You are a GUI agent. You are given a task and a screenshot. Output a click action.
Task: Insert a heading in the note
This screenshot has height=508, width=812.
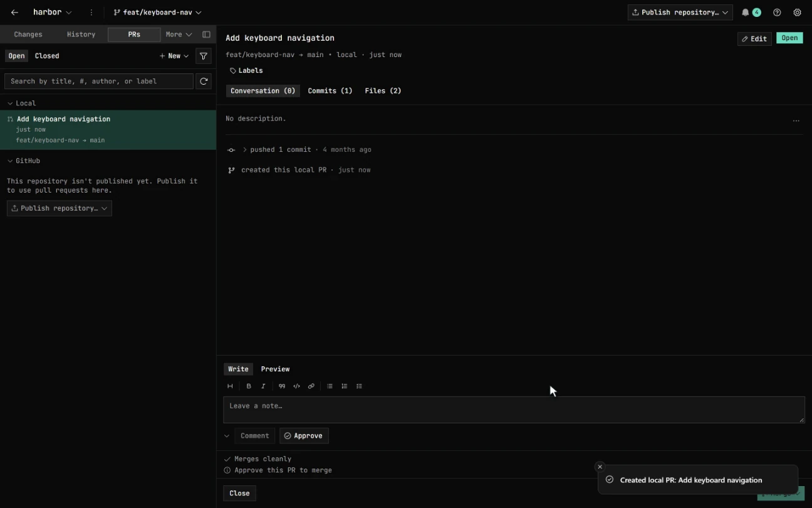[x=230, y=386]
